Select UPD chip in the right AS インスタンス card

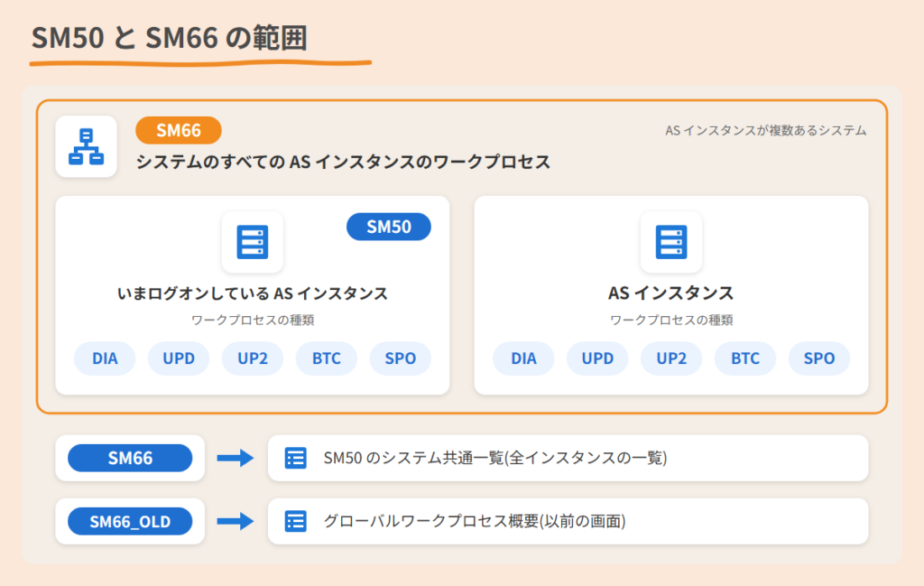(597, 358)
